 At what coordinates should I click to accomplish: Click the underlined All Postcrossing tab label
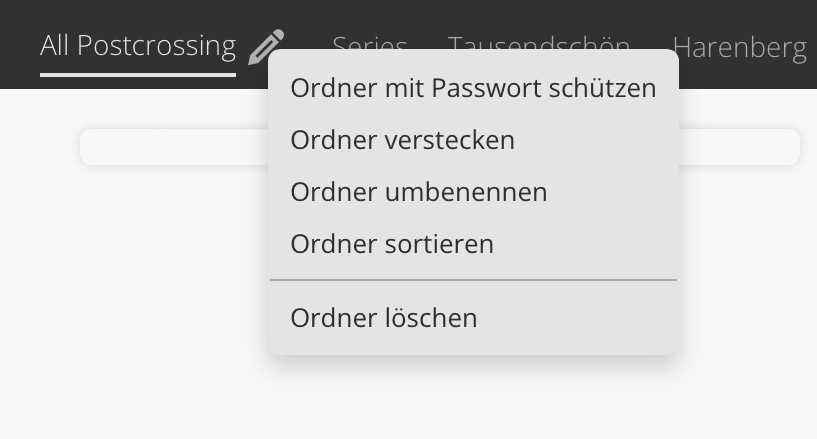pyautogui.click(x=138, y=46)
